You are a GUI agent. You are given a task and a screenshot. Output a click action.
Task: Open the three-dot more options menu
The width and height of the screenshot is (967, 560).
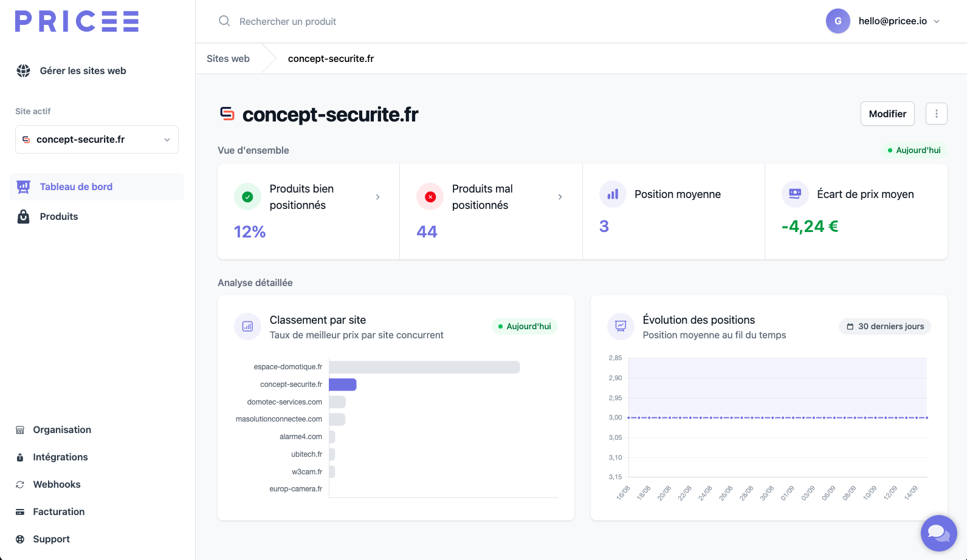(937, 114)
